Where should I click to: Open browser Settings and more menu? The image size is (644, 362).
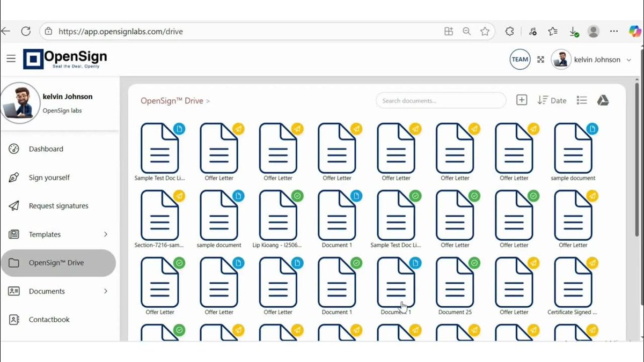(614, 32)
